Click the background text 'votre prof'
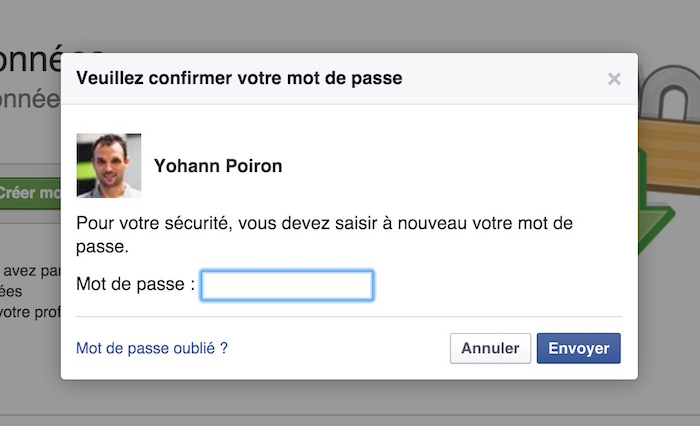Image resolution: width=700 pixels, height=426 pixels. (30, 311)
